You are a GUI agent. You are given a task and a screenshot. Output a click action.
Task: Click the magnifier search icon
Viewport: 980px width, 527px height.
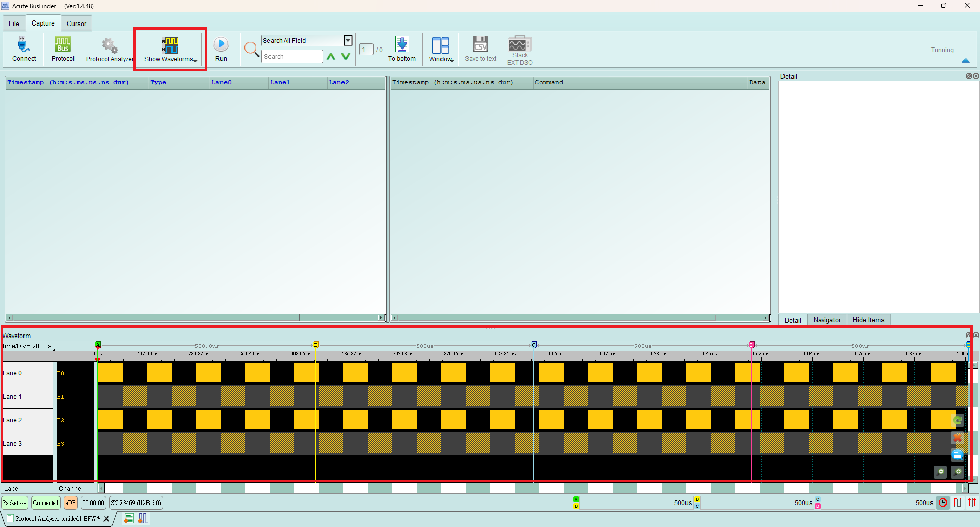(x=251, y=49)
